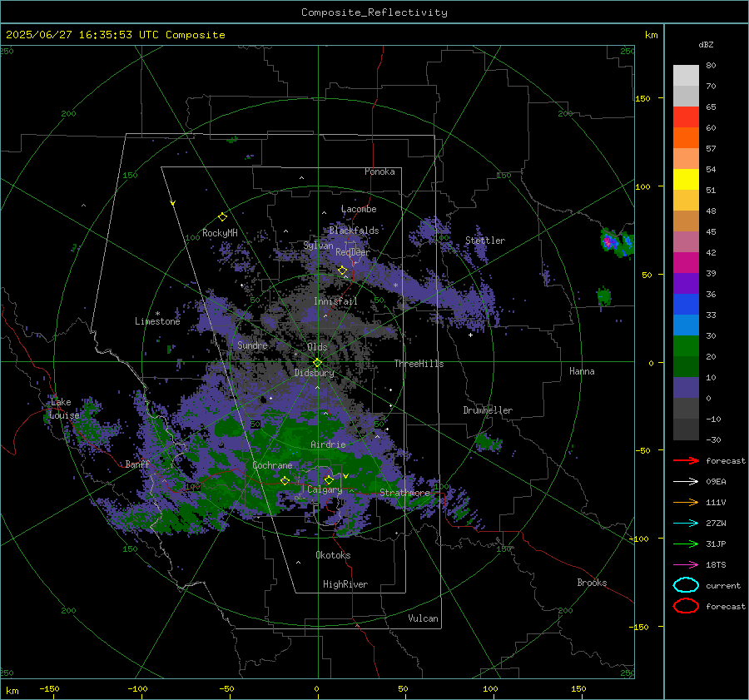This screenshot has width=749, height=700.
Task: Click the Lake Louise label
Action: click(x=64, y=409)
